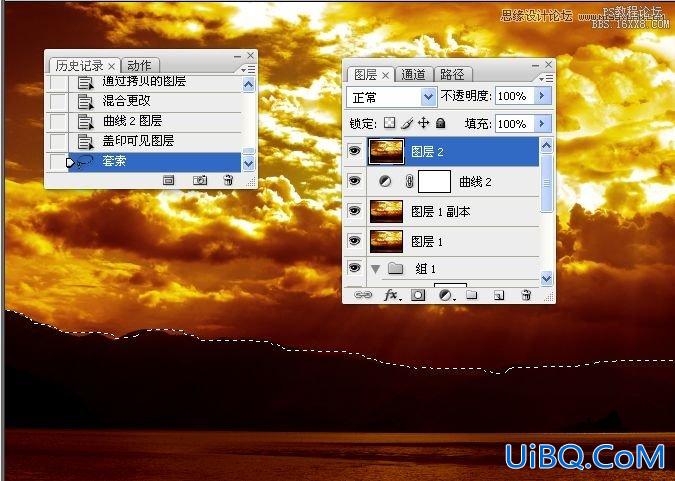The height and width of the screenshot is (481, 675).
Task: Minimize the History panel
Action: pos(237,56)
